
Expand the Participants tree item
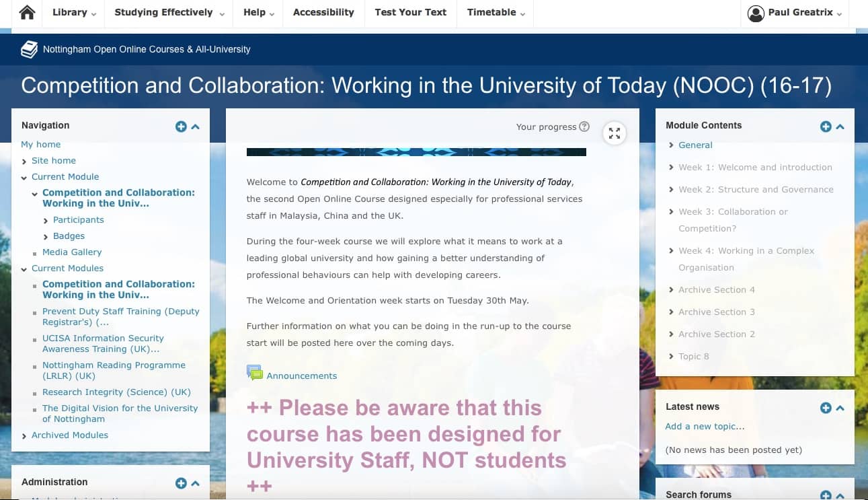coord(46,220)
